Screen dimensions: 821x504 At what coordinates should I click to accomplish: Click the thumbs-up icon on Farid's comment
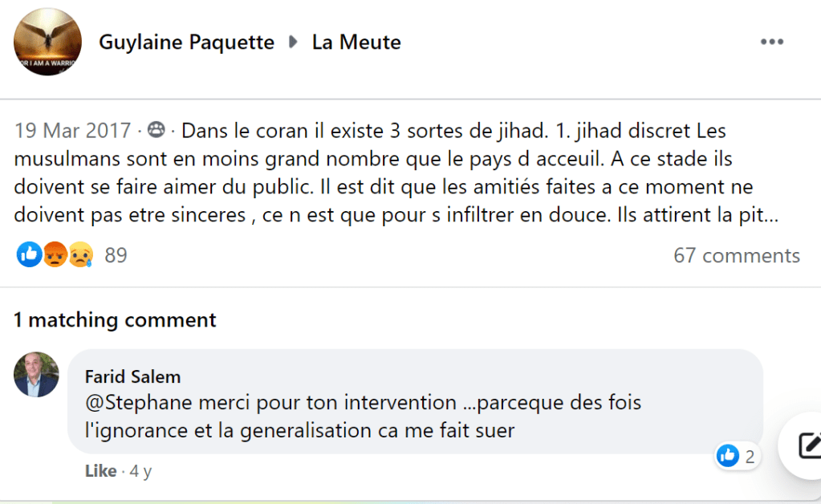click(x=728, y=457)
